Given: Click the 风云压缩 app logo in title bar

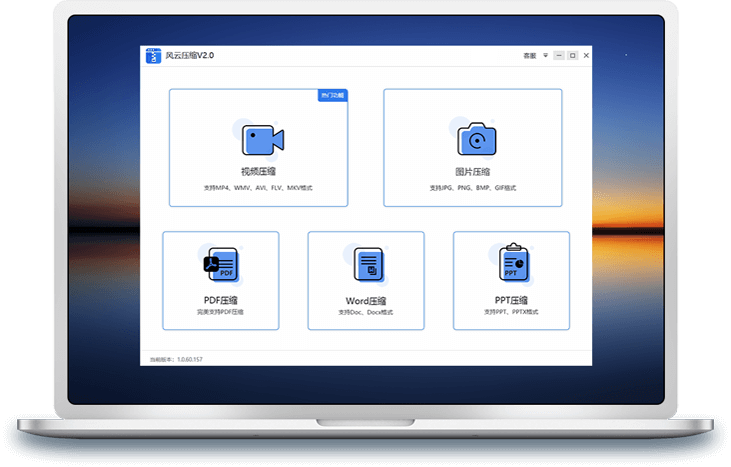Looking at the screenshot, I should click(x=155, y=56).
